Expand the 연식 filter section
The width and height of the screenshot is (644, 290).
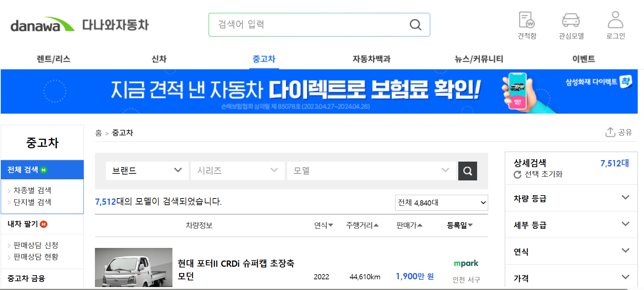pos(571,251)
